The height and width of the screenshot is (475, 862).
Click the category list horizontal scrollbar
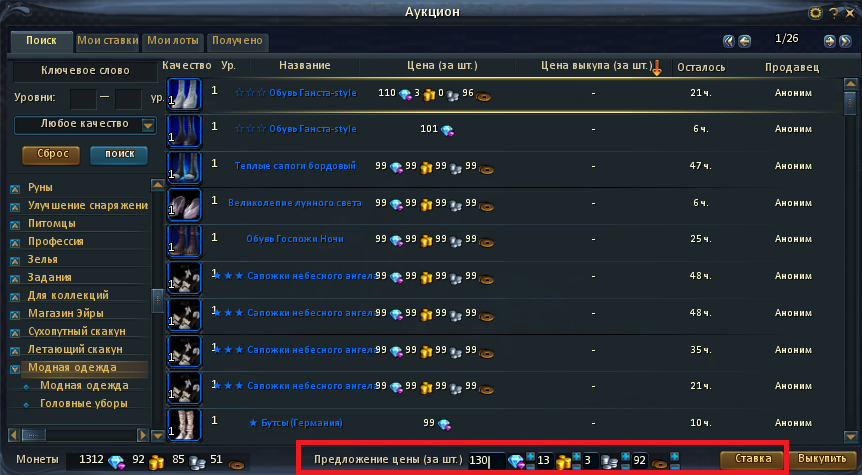[x=79, y=435]
